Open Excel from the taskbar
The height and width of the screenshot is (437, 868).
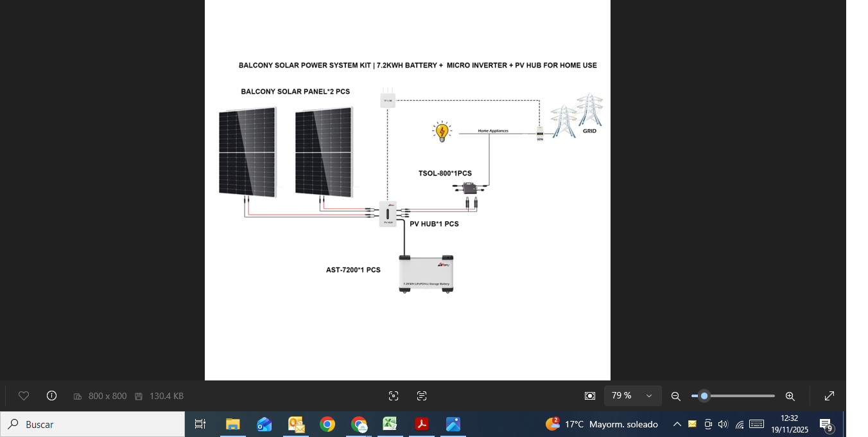tap(390, 424)
